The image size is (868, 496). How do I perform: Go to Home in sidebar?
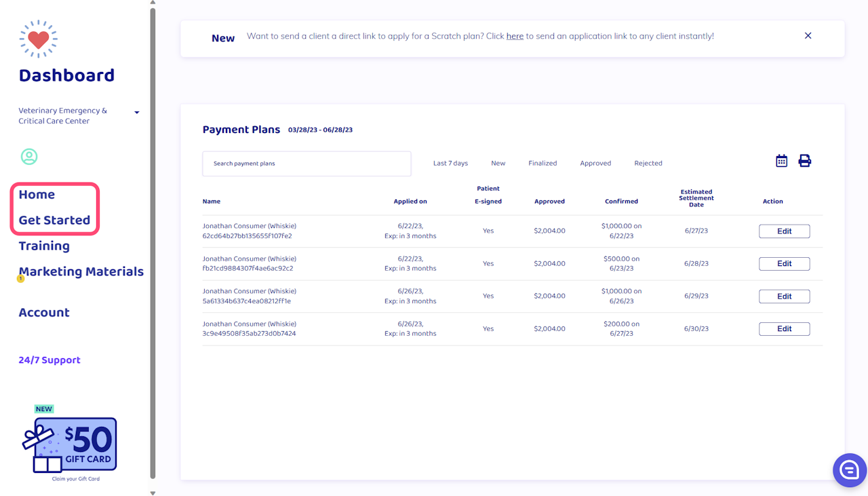click(x=37, y=195)
